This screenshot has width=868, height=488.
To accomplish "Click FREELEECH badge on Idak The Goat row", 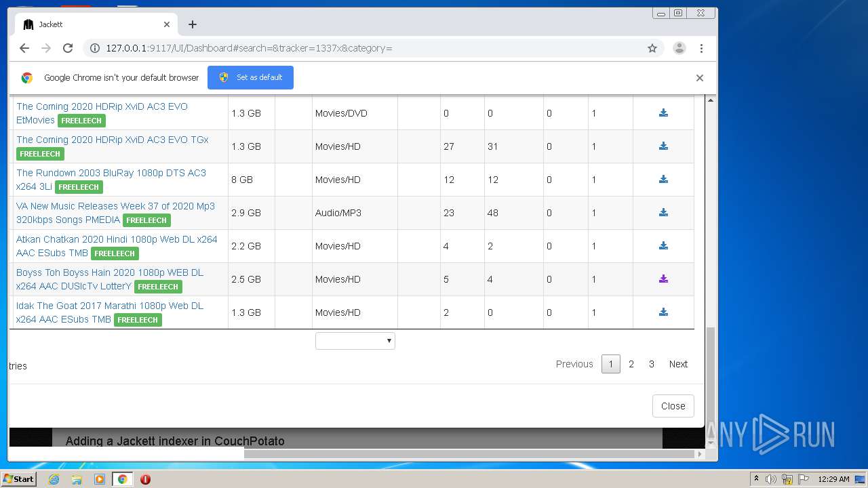I will (138, 320).
